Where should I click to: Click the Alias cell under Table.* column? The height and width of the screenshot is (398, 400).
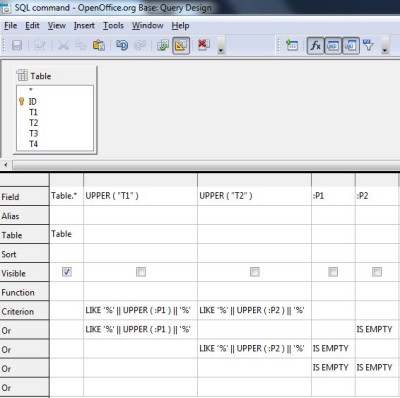point(66,215)
